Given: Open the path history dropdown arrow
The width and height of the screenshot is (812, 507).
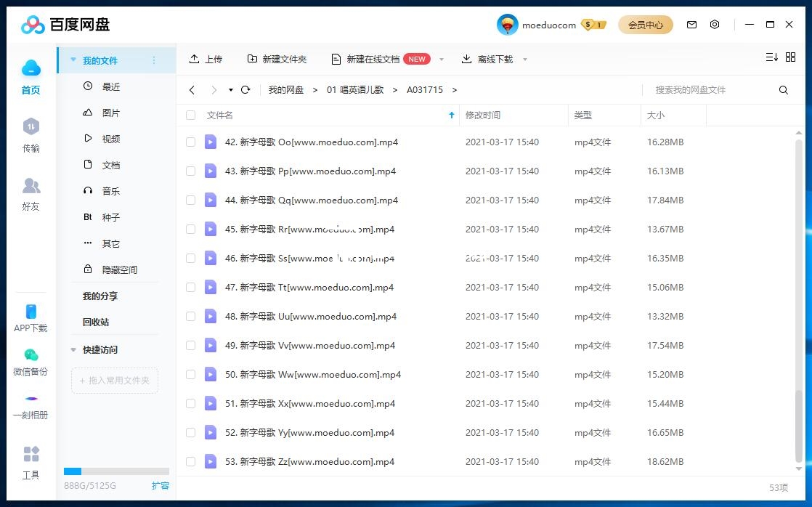Looking at the screenshot, I should click(230, 89).
